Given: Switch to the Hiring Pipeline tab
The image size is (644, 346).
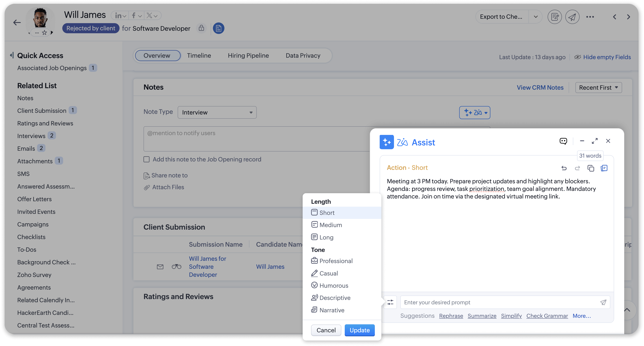Looking at the screenshot, I should tap(248, 56).
